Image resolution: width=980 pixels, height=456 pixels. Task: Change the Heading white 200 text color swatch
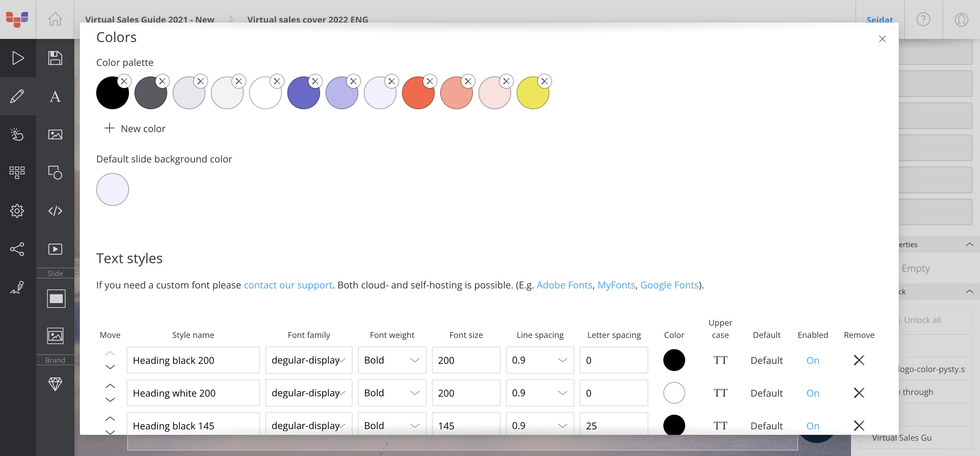click(674, 393)
